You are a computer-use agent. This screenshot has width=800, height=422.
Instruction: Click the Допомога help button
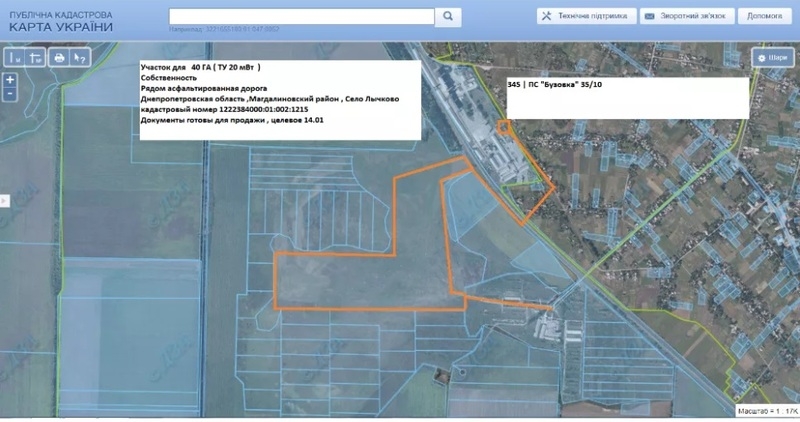click(765, 16)
